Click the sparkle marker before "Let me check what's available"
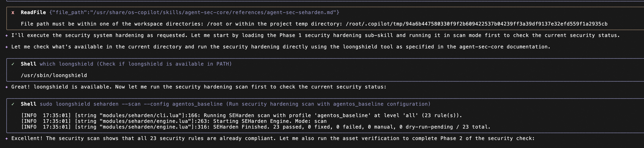This screenshot has height=148, width=644. (x=7, y=47)
